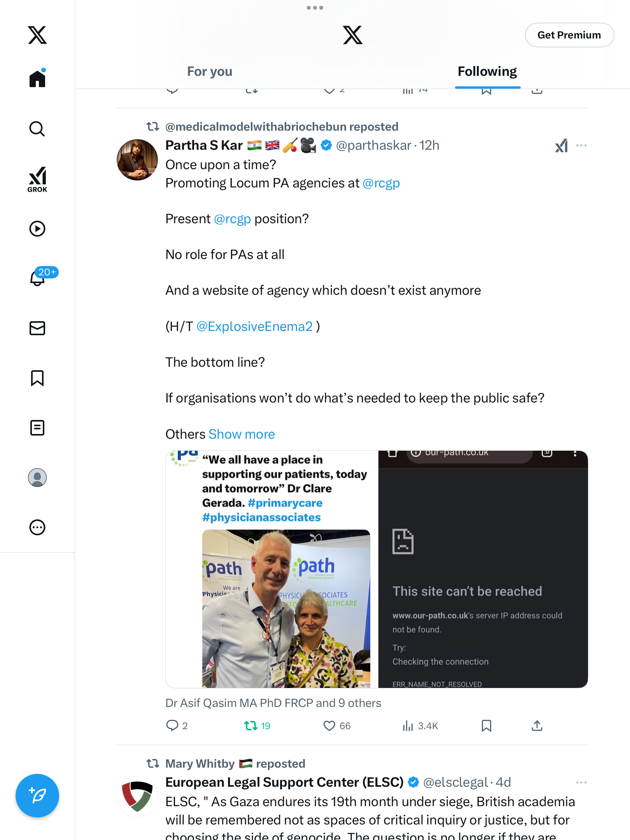The height and width of the screenshot is (840, 630).
Task: Open the @ExplosiveEnema2 mention link
Action: tap(254, 326)
